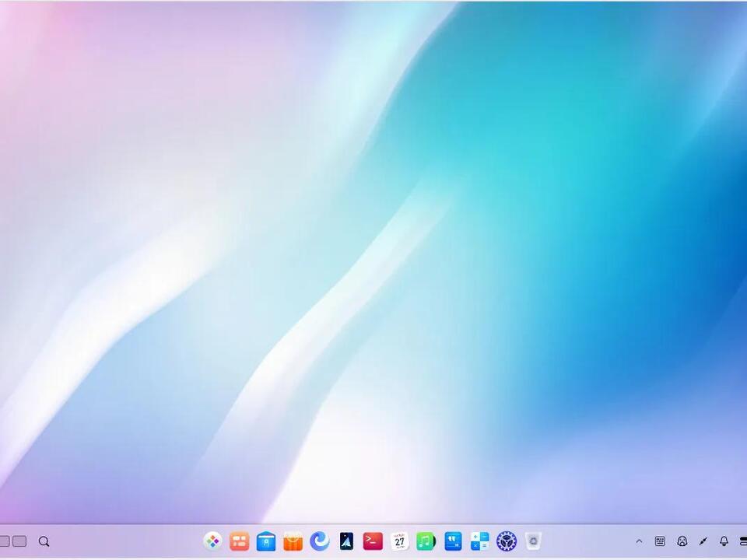Click the system settings gear beside Control Center

(x=506, y=541)
